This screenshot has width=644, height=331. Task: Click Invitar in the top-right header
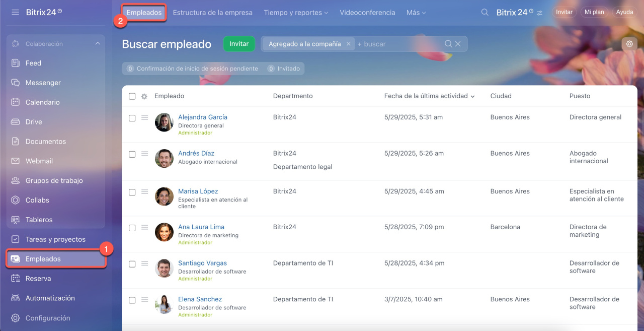pyautogui.click(x=564, y=12)
